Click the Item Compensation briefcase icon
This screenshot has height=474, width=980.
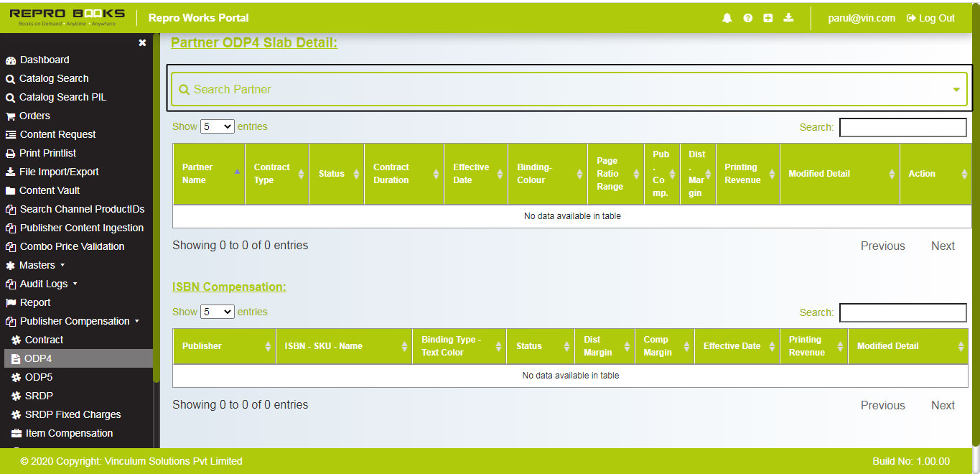17,434
